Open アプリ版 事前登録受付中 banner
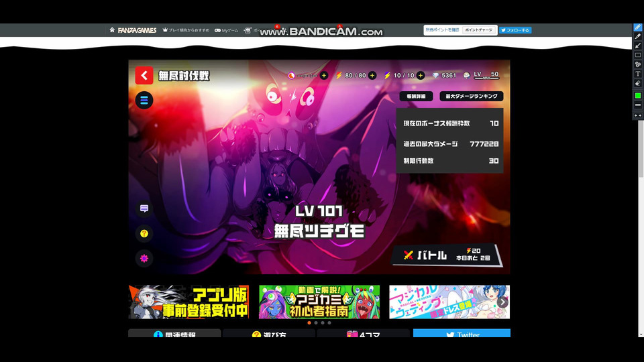The height and width of the screenshot is (362, 644). click(189, 302)
